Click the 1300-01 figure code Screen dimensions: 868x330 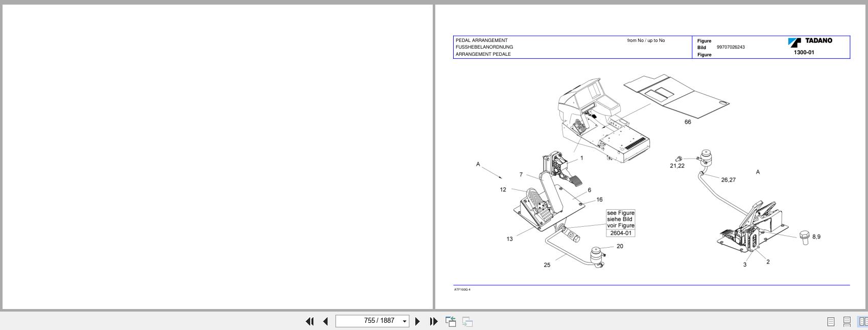tap(804, 52)
